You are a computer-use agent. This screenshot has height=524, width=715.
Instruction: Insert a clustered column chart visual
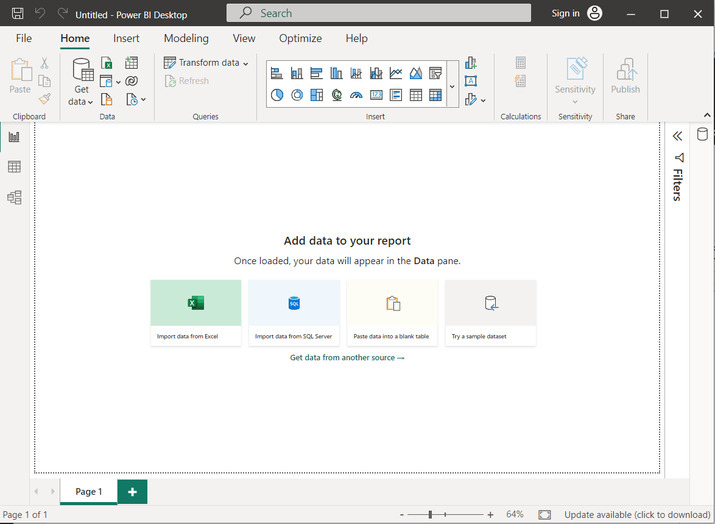tap(337, 73)
